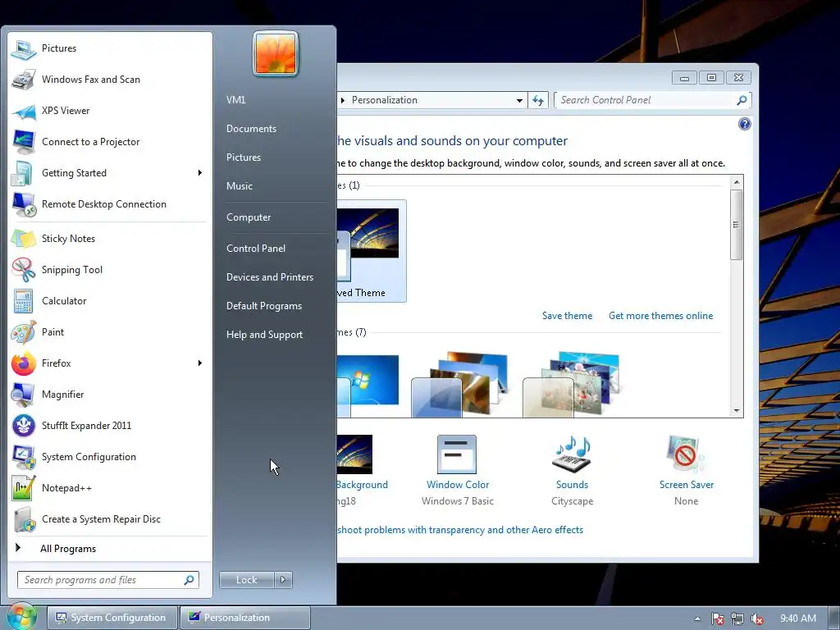
Task: Launch Paint palette icon
Action: coord(24,332)
